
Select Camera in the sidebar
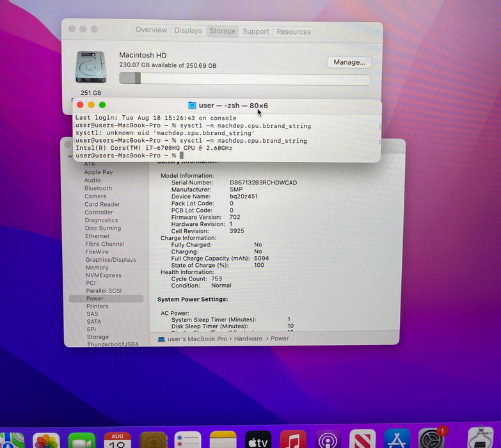click(95, 196)
